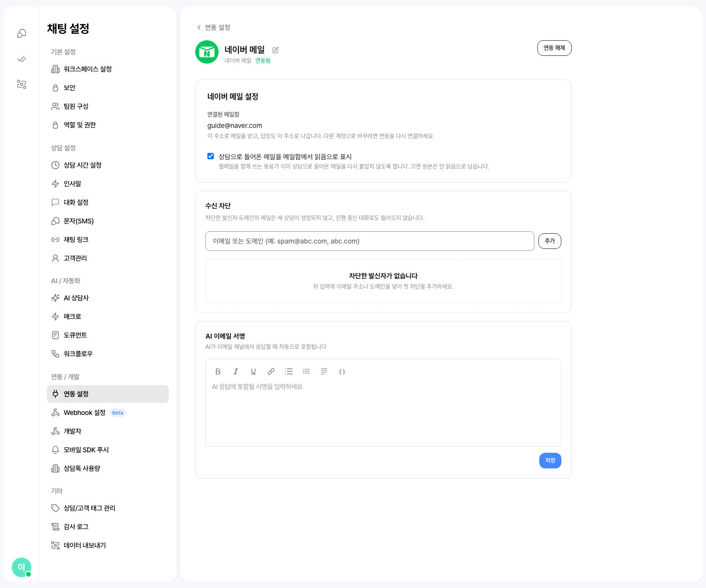Viewport: 706px width, 588px height.
Task: Toggle bold formatting in signature editor
Action: pyautogui.click(x=218, y=371)
